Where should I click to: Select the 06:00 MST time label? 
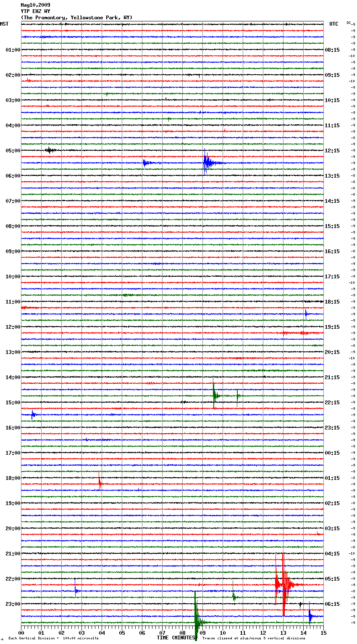[x=13, y=176]
